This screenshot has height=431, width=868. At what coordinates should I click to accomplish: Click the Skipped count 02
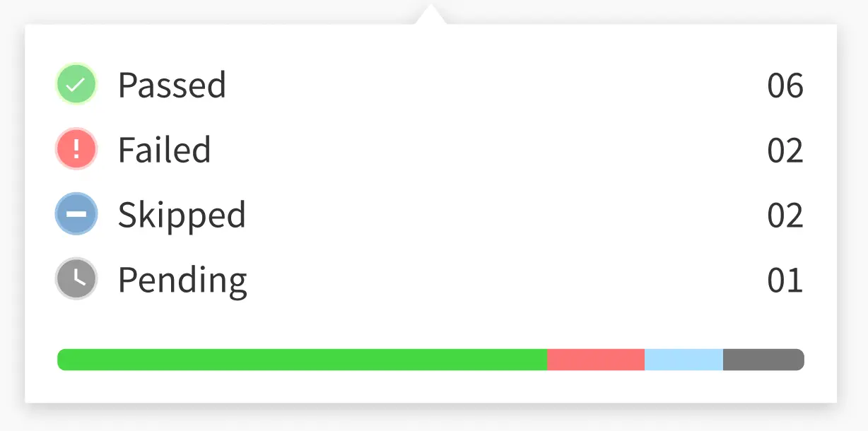[785, 215]
